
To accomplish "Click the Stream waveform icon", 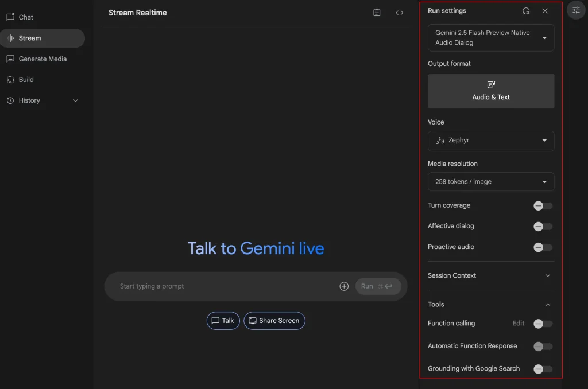I will [x=10, y=38].
